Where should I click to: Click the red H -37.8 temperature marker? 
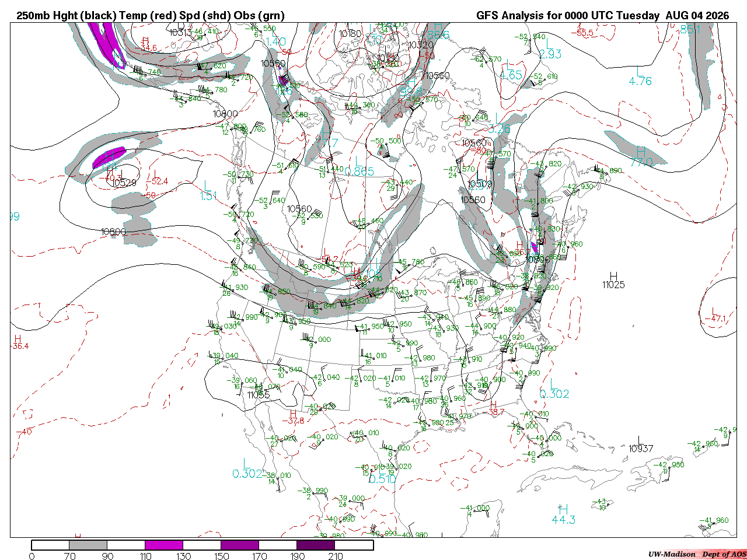click(295, 417)
